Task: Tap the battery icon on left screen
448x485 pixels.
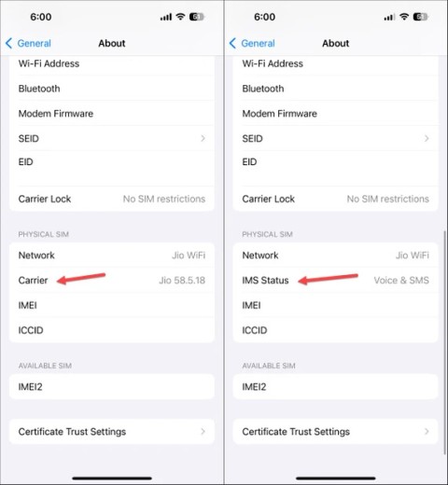Action: (x=197, y=17)
